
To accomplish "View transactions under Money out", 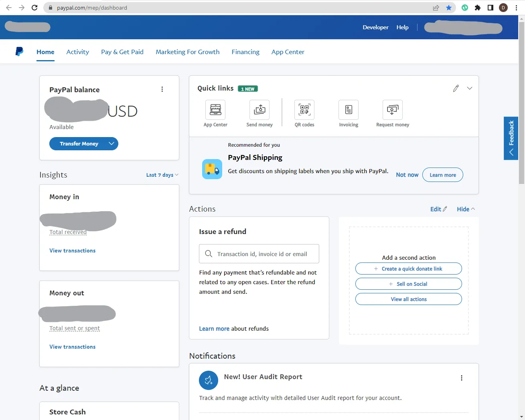I will point(73,347).
